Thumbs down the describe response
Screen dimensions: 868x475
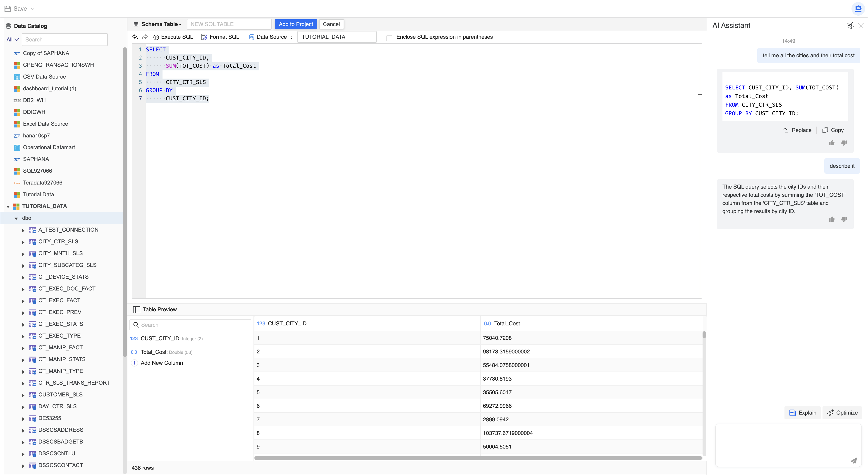[x=844, y=219]
